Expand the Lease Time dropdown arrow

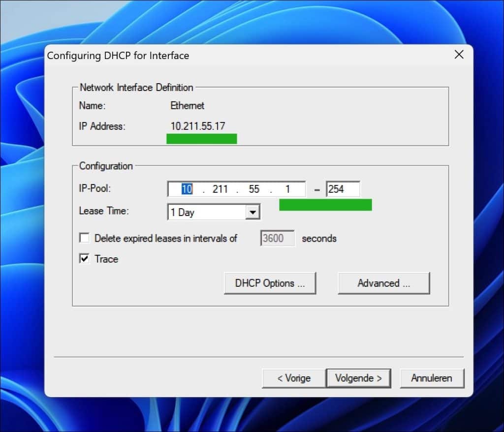click(x=252, y=212)
